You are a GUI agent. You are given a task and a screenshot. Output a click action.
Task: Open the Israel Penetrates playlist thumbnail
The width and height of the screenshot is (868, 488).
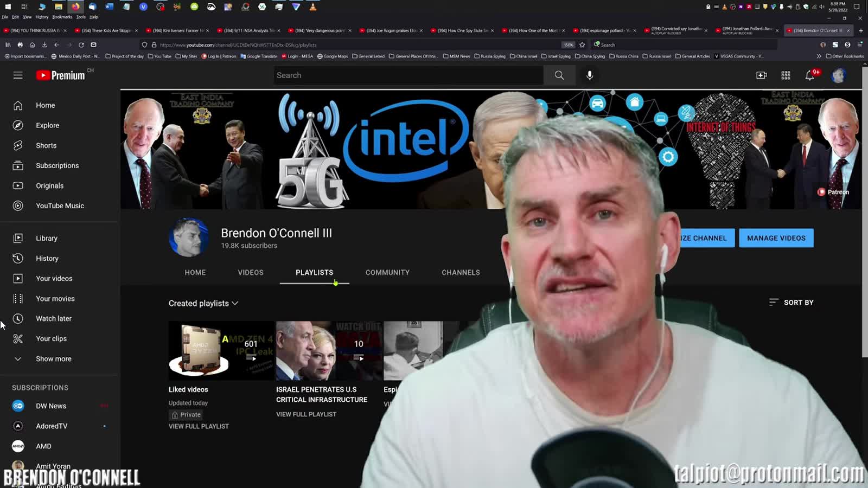pos(329,351)
